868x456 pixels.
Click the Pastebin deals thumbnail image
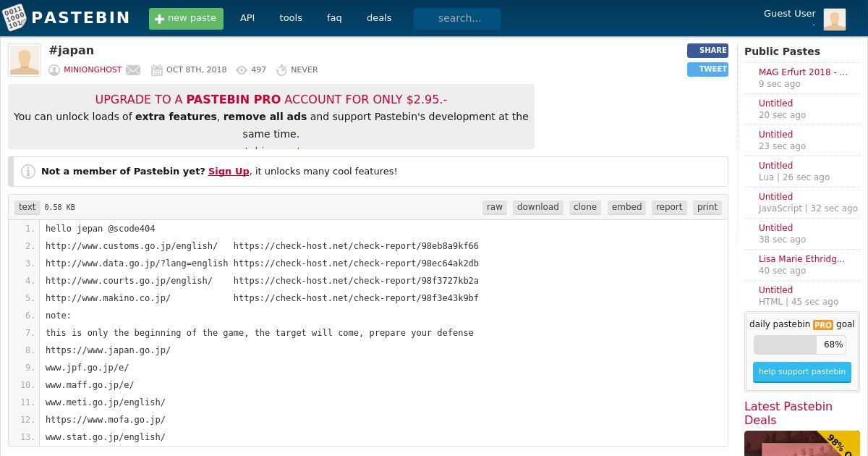coord(802,444)
